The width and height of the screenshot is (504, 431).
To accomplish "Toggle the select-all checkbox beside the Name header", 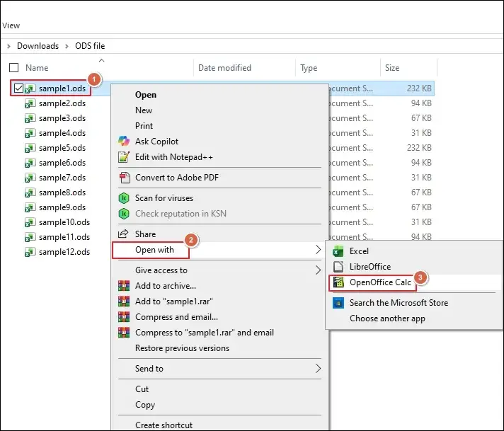I will pyautogui.click(x=14, y=68).
